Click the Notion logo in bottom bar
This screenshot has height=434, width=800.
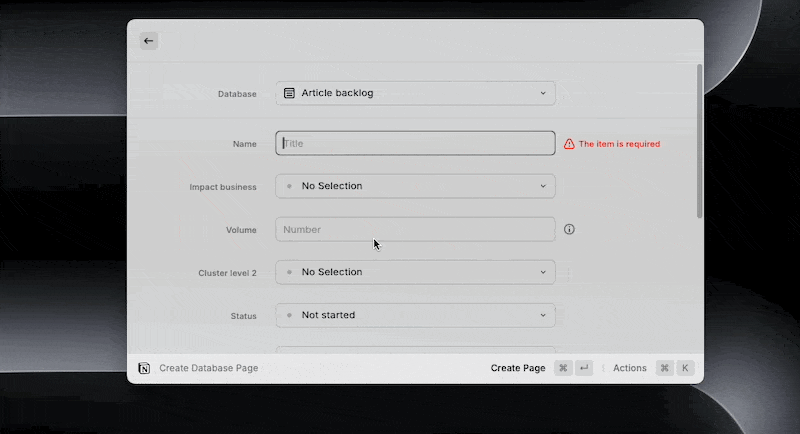coord(145,368)
